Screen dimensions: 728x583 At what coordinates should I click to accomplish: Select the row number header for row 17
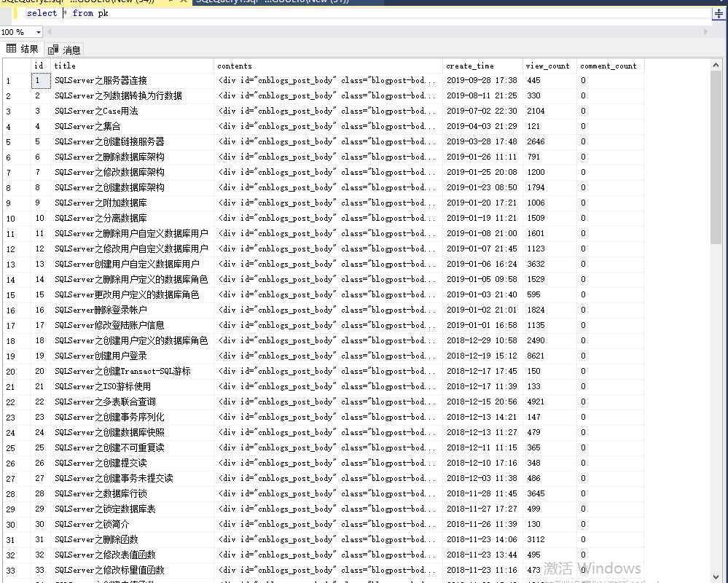point(17,325)
